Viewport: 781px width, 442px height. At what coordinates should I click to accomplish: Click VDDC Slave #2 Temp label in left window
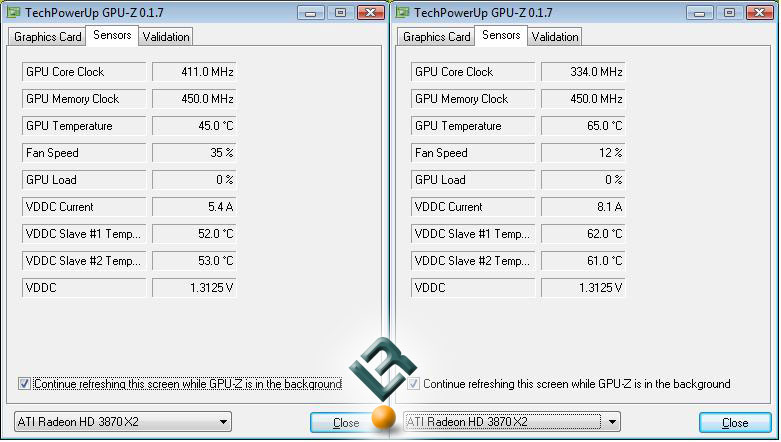tap(84, 260)
